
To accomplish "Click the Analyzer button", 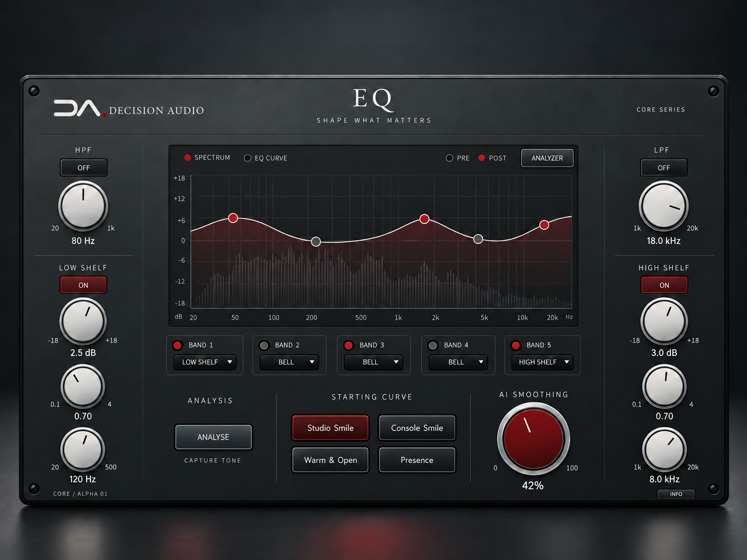I will 547,158.
